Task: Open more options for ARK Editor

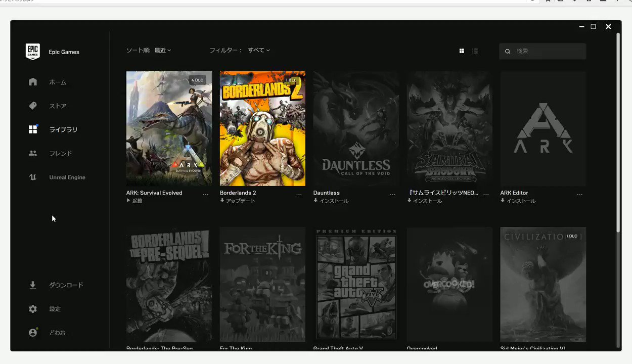Action: (x=580, y=194)
